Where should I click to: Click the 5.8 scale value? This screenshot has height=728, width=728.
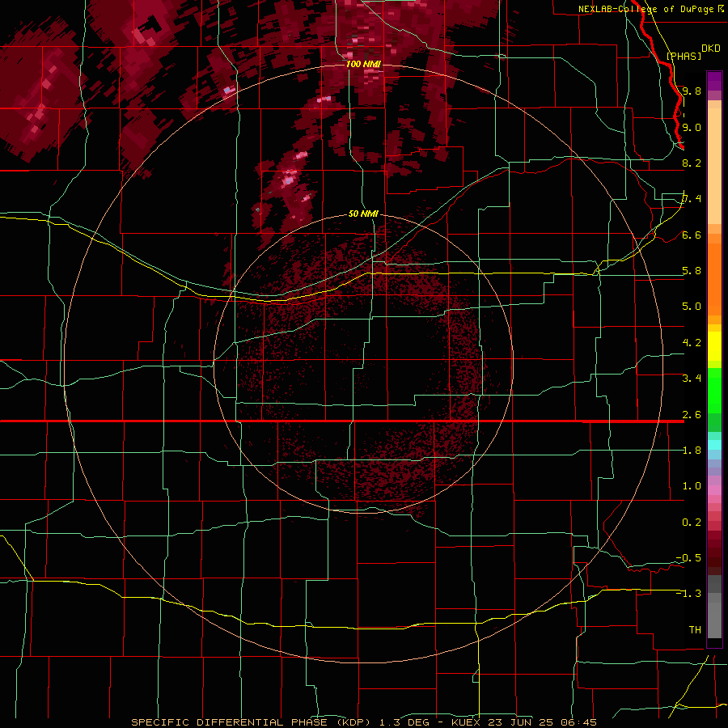point(692,271)
